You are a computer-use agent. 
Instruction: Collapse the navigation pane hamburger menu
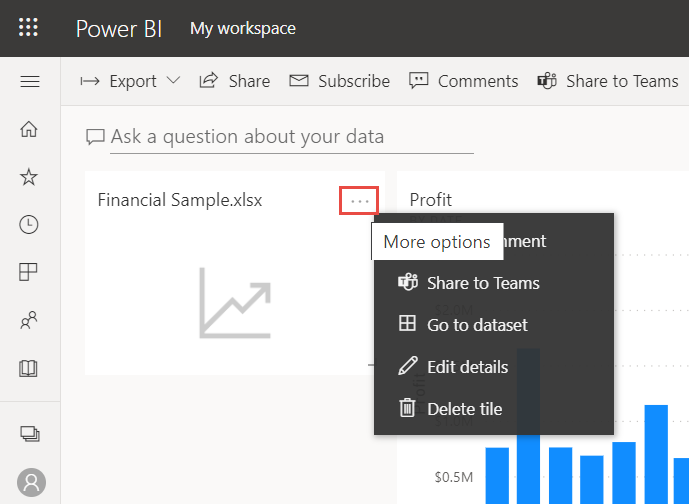tap(29, 81)
